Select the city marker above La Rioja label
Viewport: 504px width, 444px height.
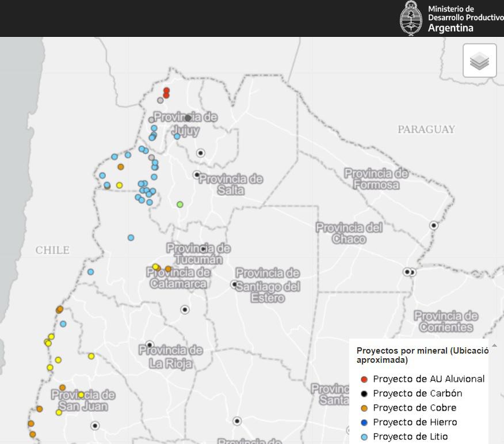tap(150, 345)
